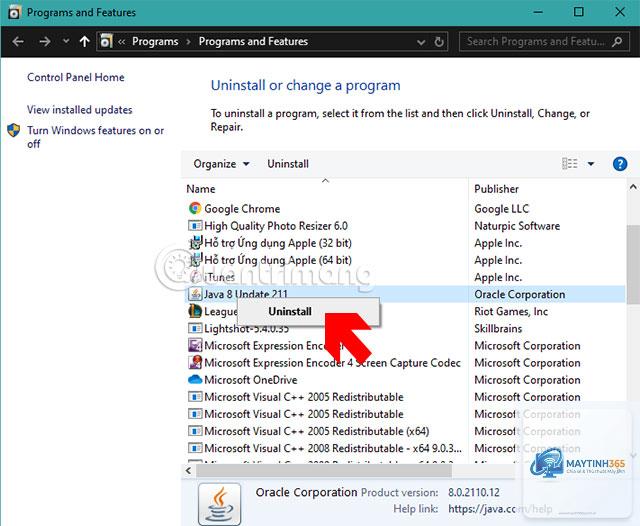This screenshot has height=526, width=640.
Task: Click the Back navigation arrow
Action: pyautogui.click(x=18, y=42)
